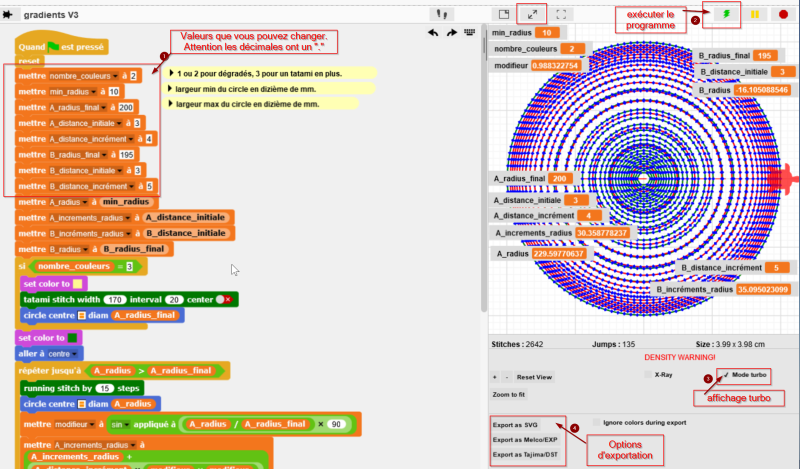Screen dimensions: 800x469
Task: Click 'répéter jusqu'à' loop block
Action: click(49, 371)
